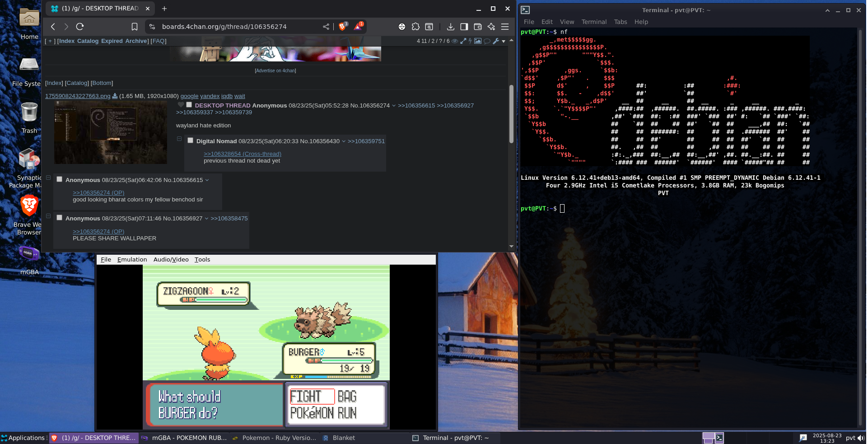Open the OP desktop screenshot thumbnail
Viewport: 868px width, 444px height.
pyautogui.click(x=111, y=132)
